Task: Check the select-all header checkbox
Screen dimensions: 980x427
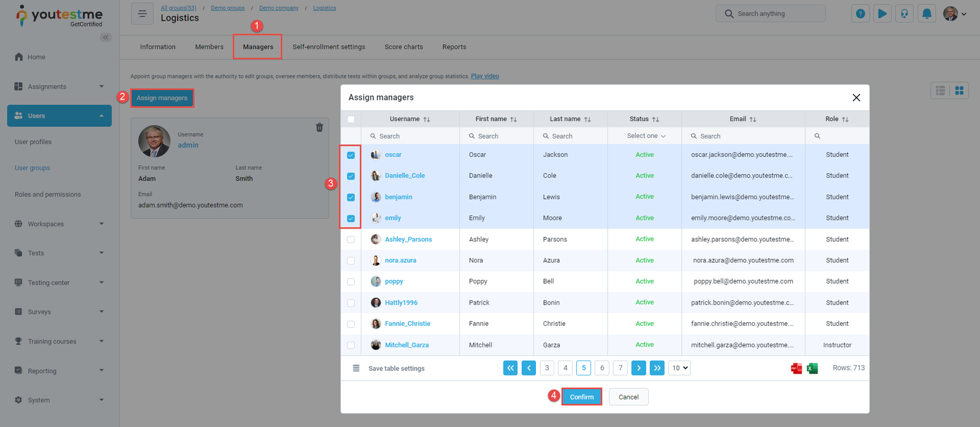Action: click(x=351, y=119)
